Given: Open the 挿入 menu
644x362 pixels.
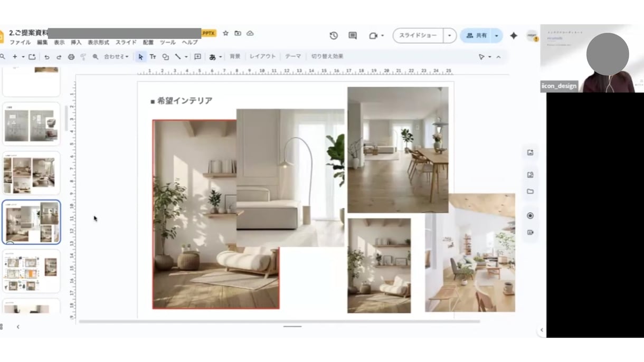Looking at the screenshot, I should coord(76,42).
